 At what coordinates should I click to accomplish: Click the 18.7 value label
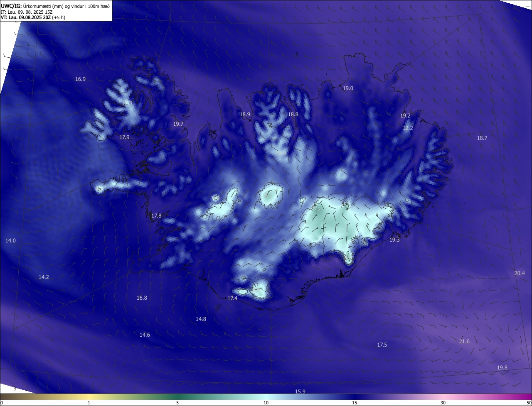tap(482, 138)
